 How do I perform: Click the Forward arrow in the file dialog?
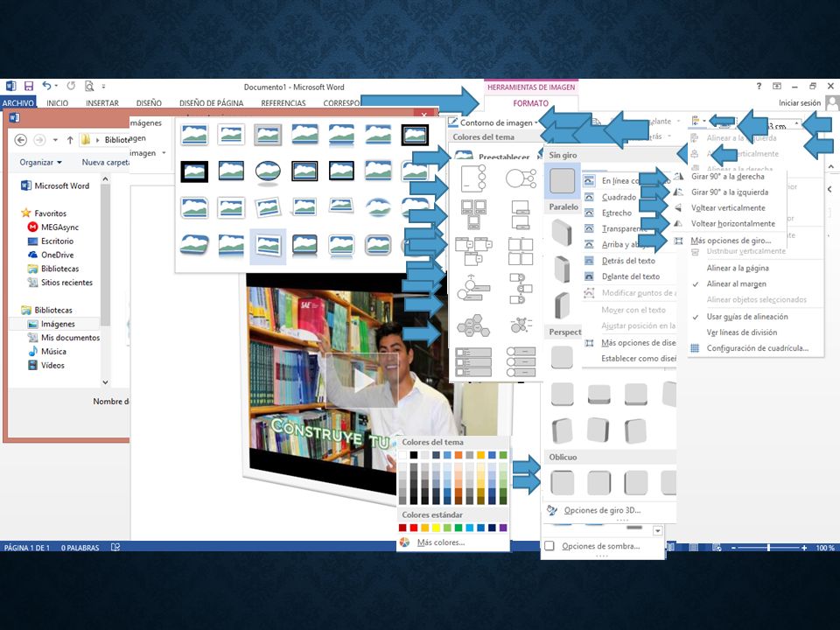click(x=39, y=140)
